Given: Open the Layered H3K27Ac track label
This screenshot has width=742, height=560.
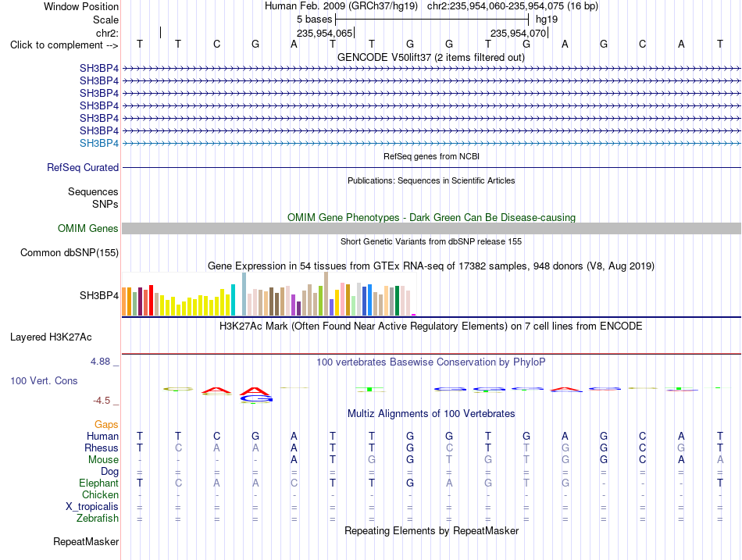Looking at the screenshot, I should 51,337.
